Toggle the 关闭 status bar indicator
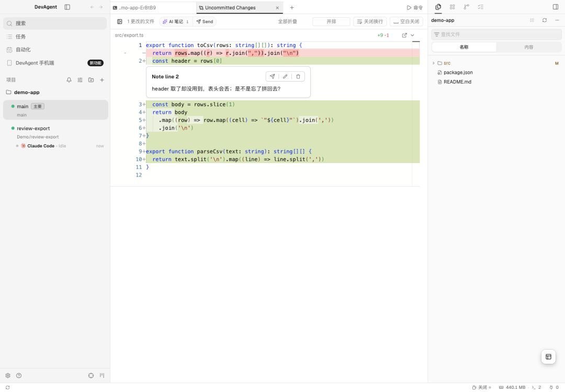 pyautogui.click(x=482, y=387)
